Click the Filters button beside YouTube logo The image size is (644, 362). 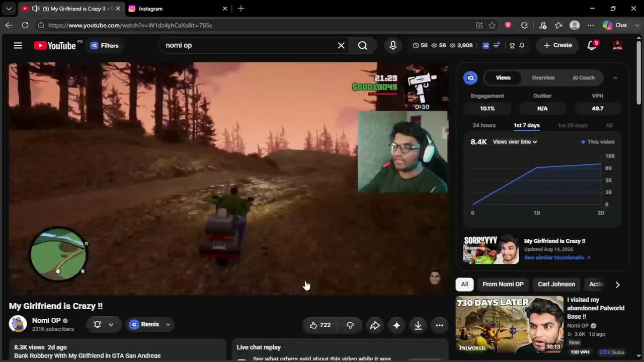[104, 45]
